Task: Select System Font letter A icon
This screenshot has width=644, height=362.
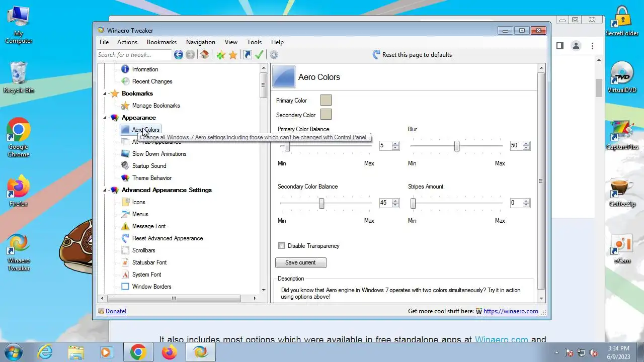Action: coord(125,275)
